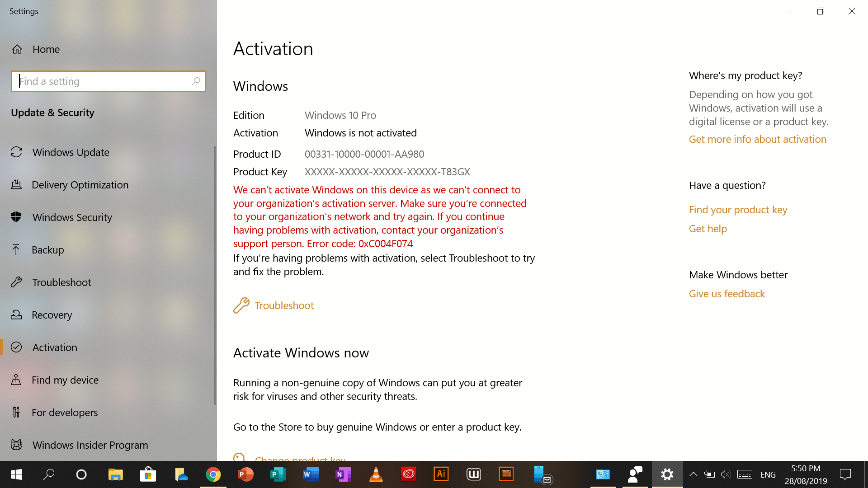Open the People icon on taskbar

click(x=635, y=474)
